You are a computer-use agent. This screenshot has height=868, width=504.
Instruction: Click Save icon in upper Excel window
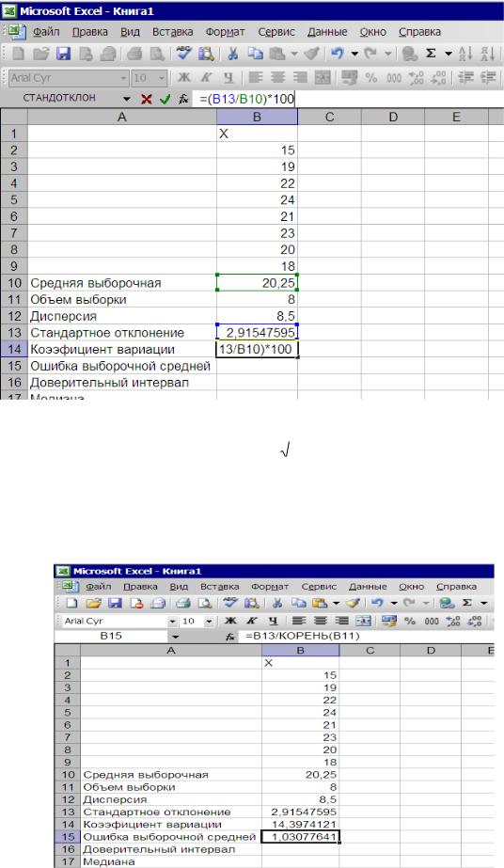click(x=64, y=54)
